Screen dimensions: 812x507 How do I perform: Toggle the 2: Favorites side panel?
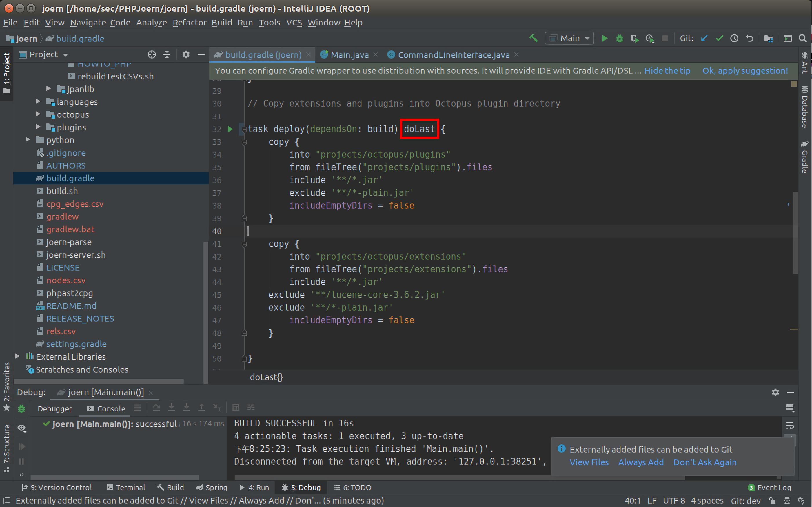[6, 386]
